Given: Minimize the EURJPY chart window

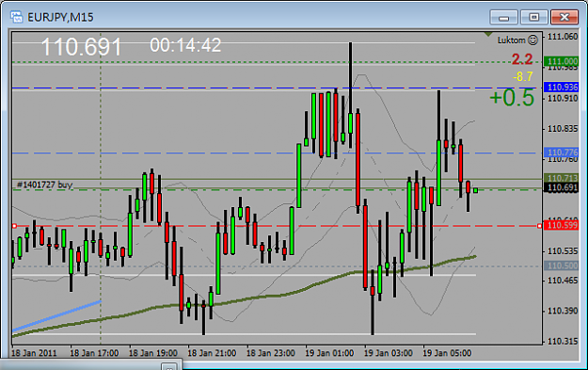Looking at the screenshot, I should coord(503,17).
